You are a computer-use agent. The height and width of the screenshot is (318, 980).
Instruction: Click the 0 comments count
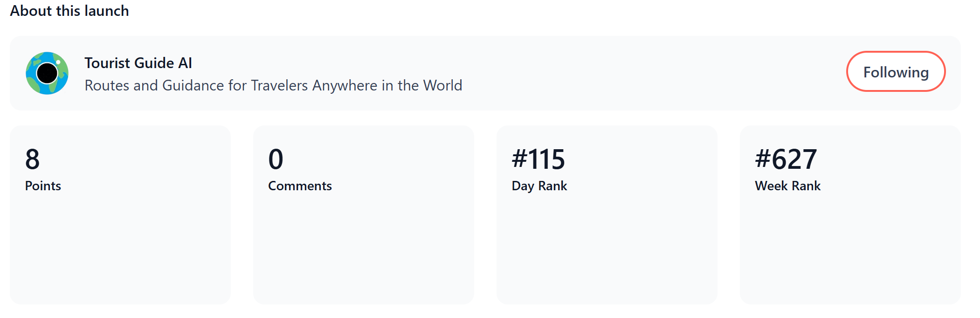(x=276, y=159)
